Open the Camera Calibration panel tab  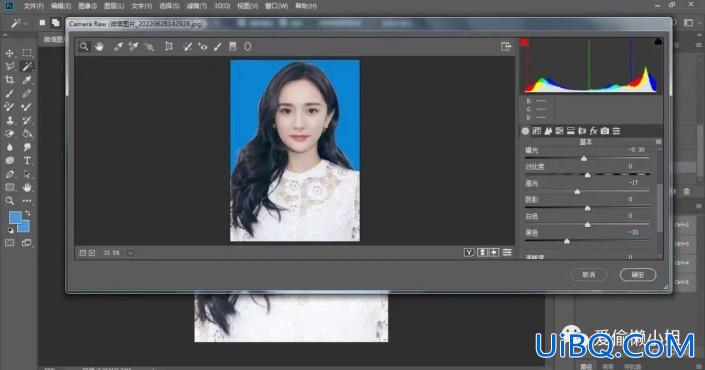[605, 131]
